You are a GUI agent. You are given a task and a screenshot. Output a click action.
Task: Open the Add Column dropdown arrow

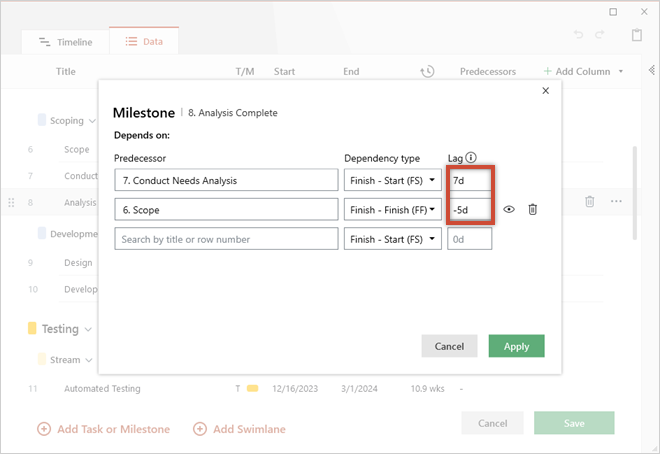coord(620,71)
